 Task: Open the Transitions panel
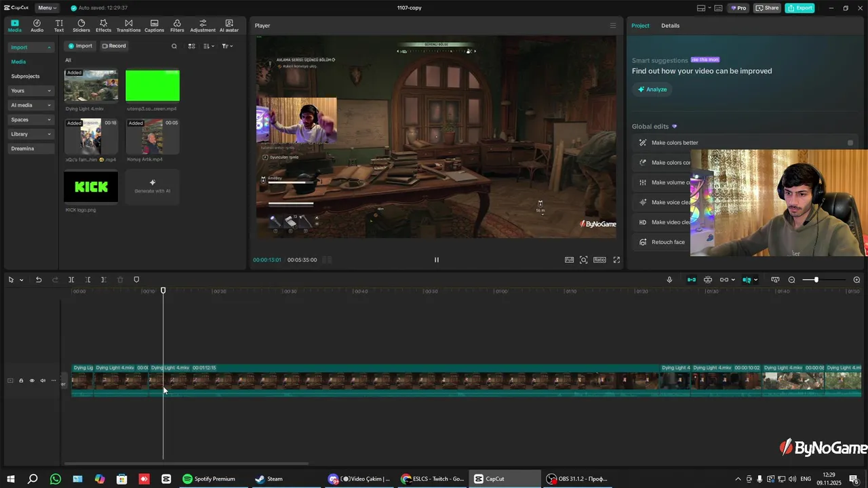(x=128, y=26)
